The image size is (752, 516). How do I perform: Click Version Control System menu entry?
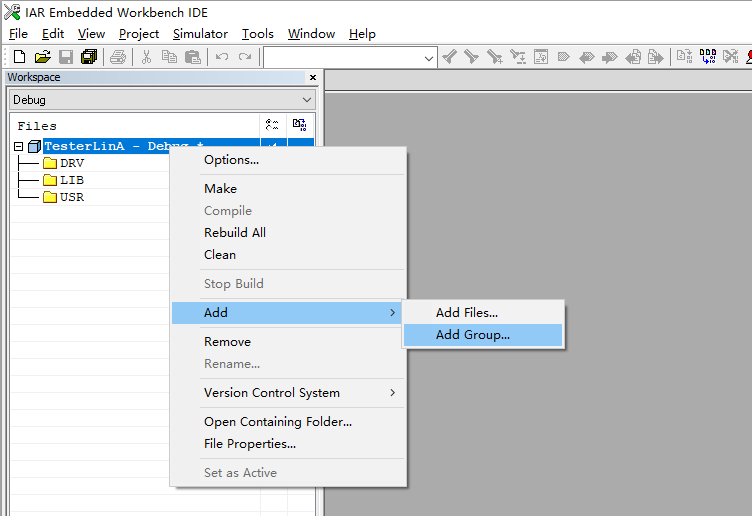[x=288, y=393]
